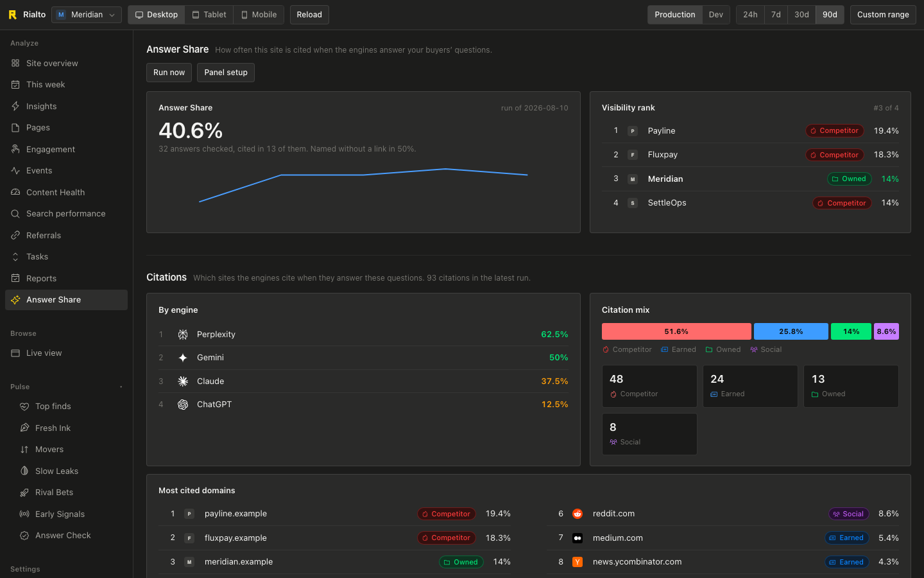
Task: Click the Gemini engine star icon
Action: pos(183,358)
